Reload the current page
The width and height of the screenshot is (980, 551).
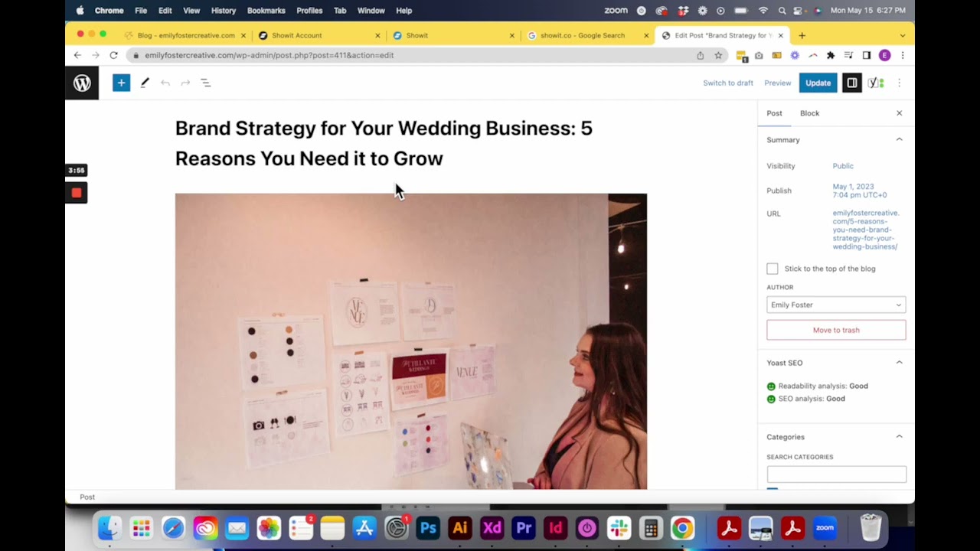113,55
